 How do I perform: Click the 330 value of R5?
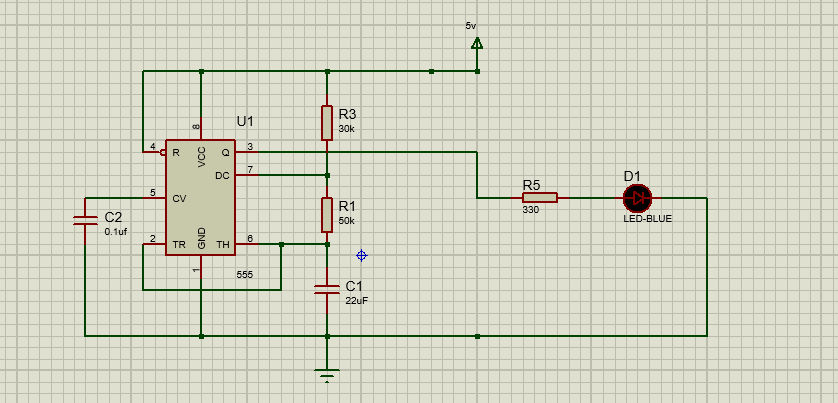pyautogui.click(x=531, y=210)
